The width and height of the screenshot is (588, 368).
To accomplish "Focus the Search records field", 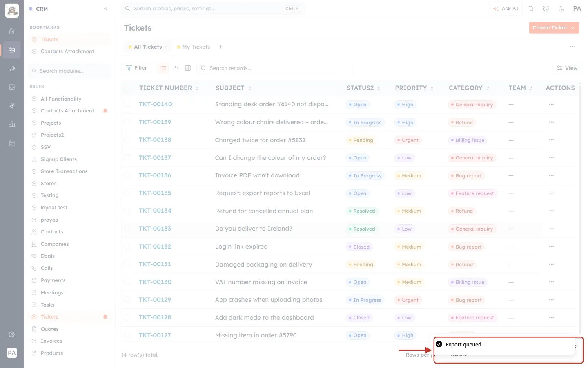I will (x=275, y=68).
